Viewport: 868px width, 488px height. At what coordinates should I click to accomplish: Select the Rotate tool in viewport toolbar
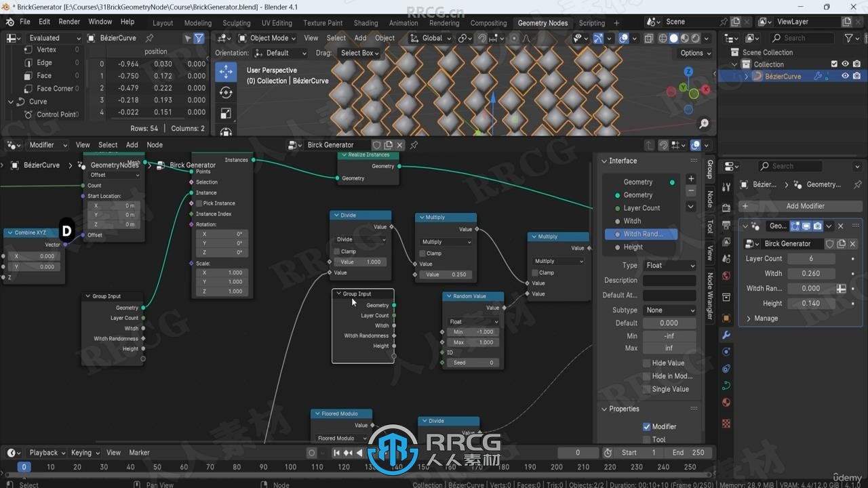pos(226,92)
